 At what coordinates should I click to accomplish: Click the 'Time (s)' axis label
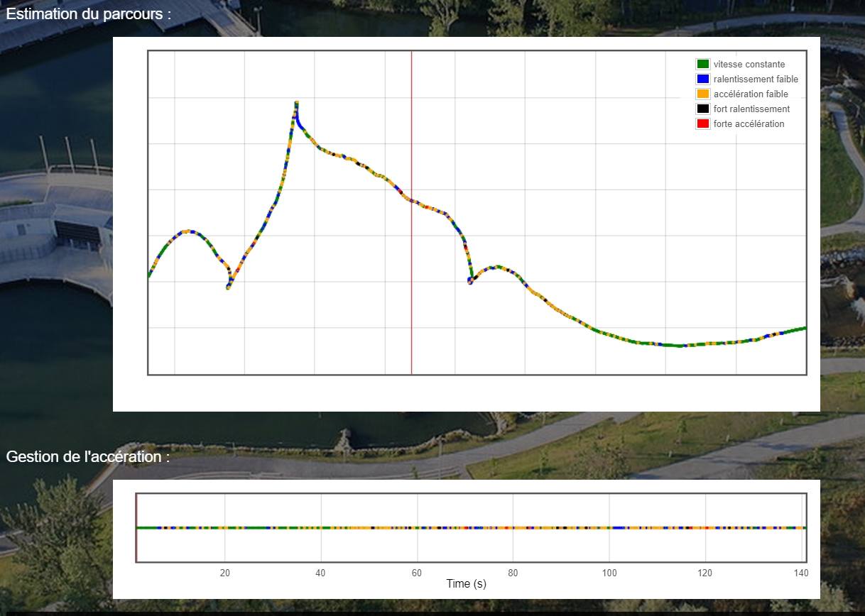click(466, 584)
